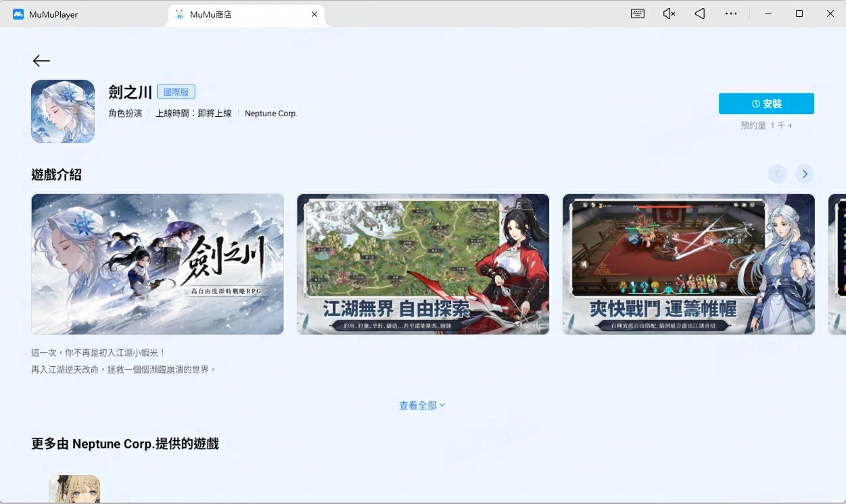Show previous screenshots with left chevron

(x=778, y=174)
